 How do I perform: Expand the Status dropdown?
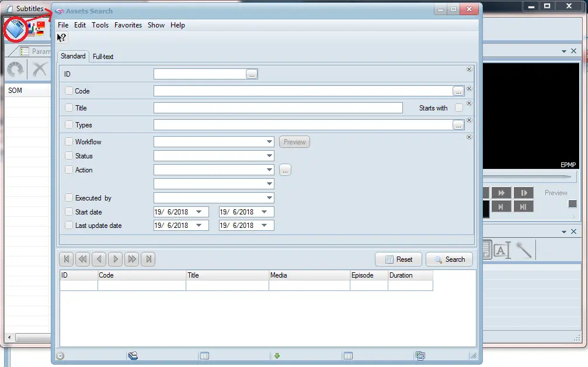point(269,156)
